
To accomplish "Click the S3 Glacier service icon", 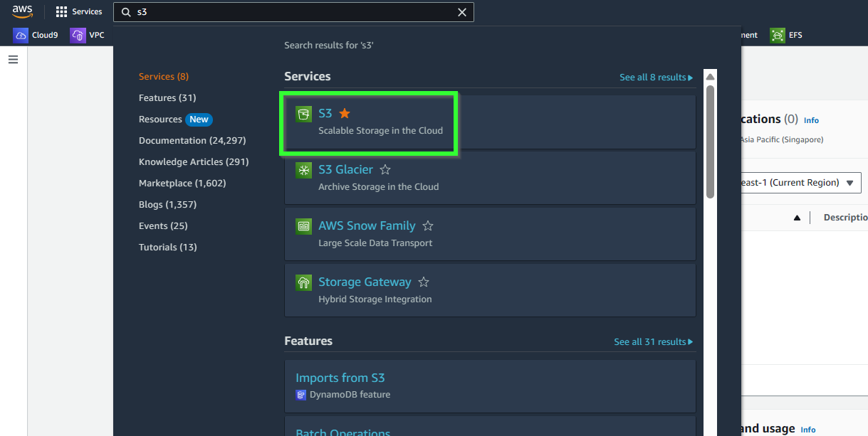I will [304, 170].
